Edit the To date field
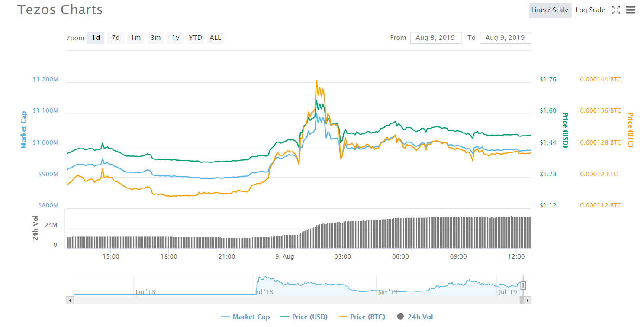 pos(505,38)
